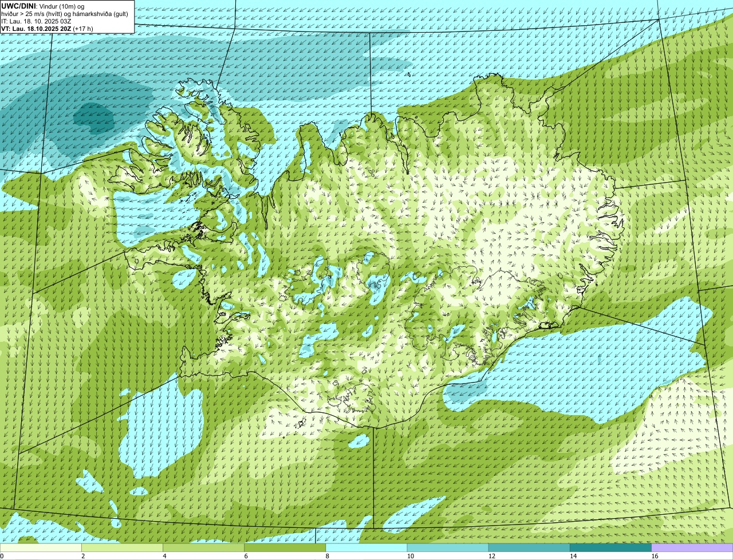Click the light cyan 8–10 legend swatch
The width and height of the screenshot is (733, 560).
(x=366, y=548)
